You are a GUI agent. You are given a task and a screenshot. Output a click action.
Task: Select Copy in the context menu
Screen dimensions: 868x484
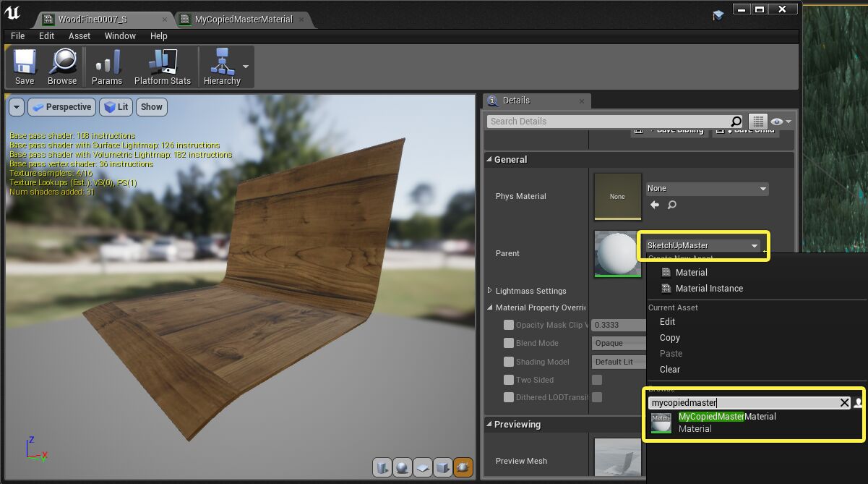[x=669, y=337]
